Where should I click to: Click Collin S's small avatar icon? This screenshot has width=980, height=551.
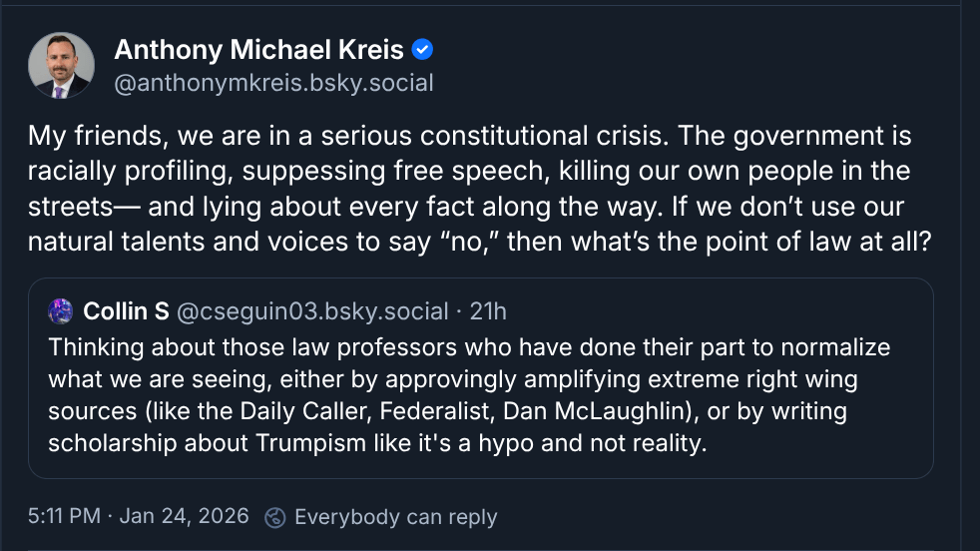click(61, 311)
